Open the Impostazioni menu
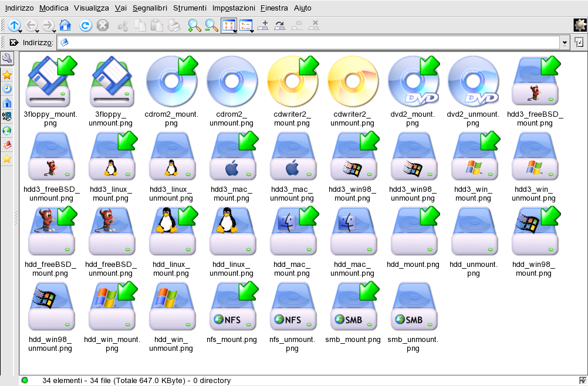This screenshot has height=386, width=588. point(233,8)
